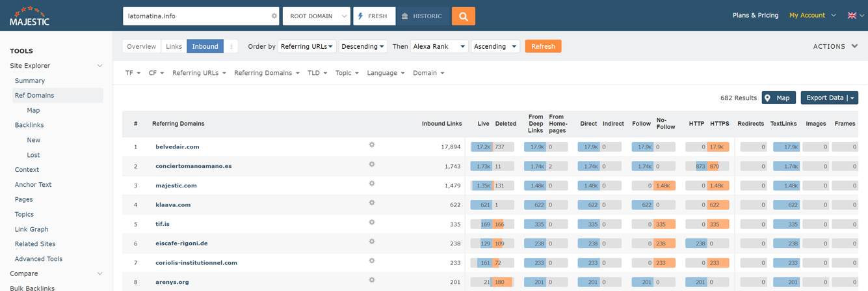
Task: Click the Live/Deleted bar for belvedair.com
Action: pyautogui.click(x=492, y=147)
